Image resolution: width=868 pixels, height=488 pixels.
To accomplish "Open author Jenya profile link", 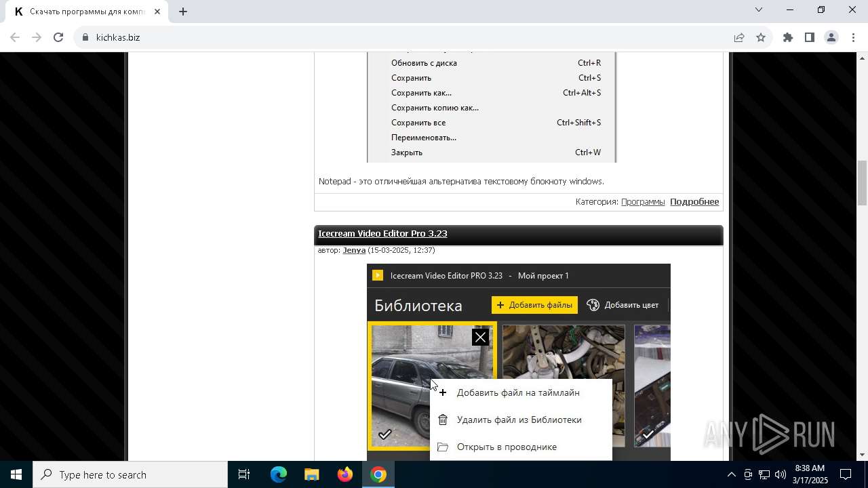I will coord(354,250).
